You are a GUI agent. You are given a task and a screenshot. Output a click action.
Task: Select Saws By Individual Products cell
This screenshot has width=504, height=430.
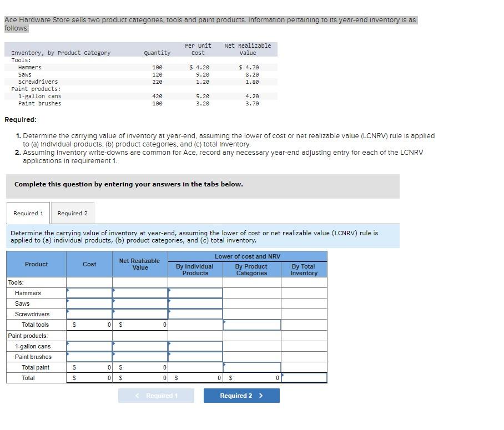(x=195, y=303)
